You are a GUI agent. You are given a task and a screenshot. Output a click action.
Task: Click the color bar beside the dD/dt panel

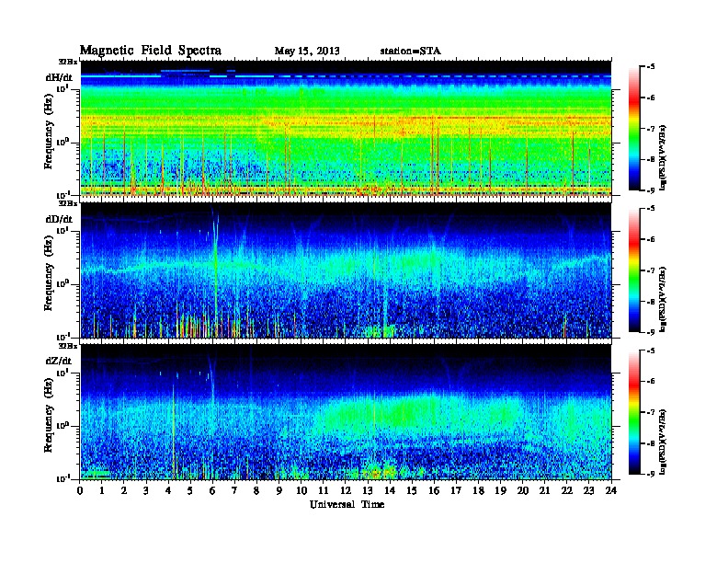click(634, 270)
